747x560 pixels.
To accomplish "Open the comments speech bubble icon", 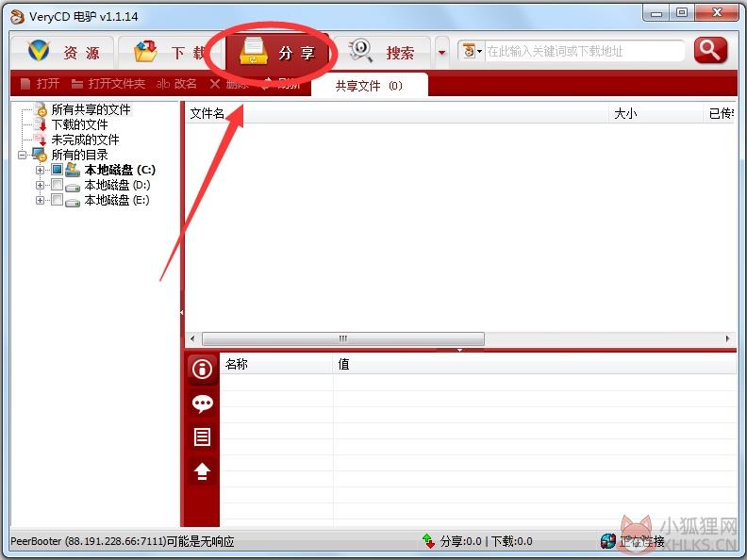I will click(x=203, y=404).
